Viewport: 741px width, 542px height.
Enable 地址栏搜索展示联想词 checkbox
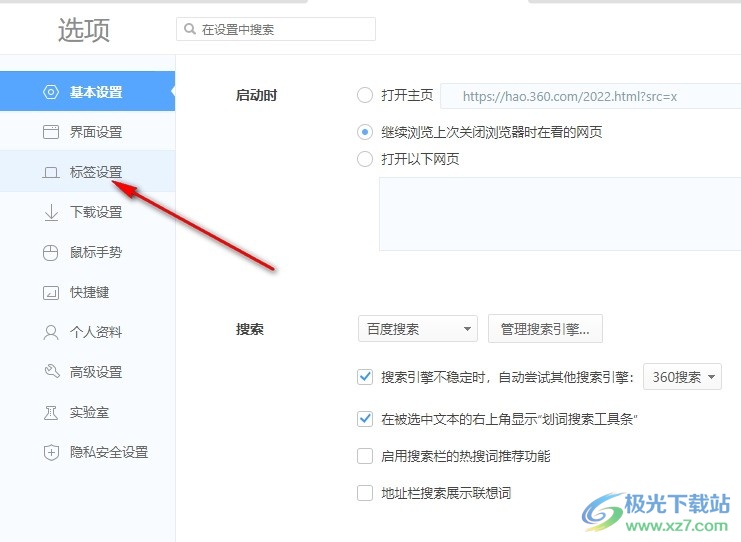pos(364,493)
